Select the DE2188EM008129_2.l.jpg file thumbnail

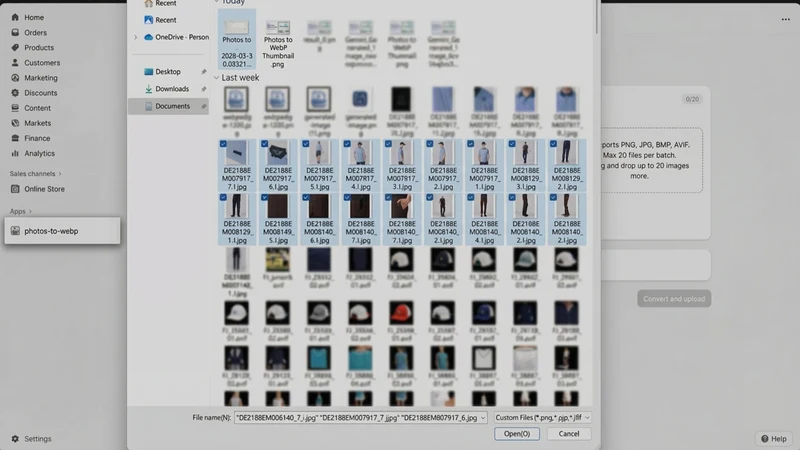point(567,165)
